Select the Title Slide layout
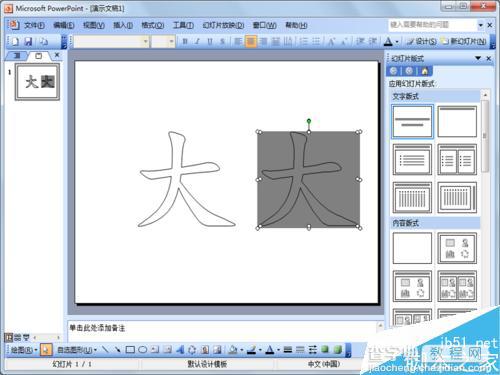Image resolution: width=500 pixels, height=375 pixels. 412,122
